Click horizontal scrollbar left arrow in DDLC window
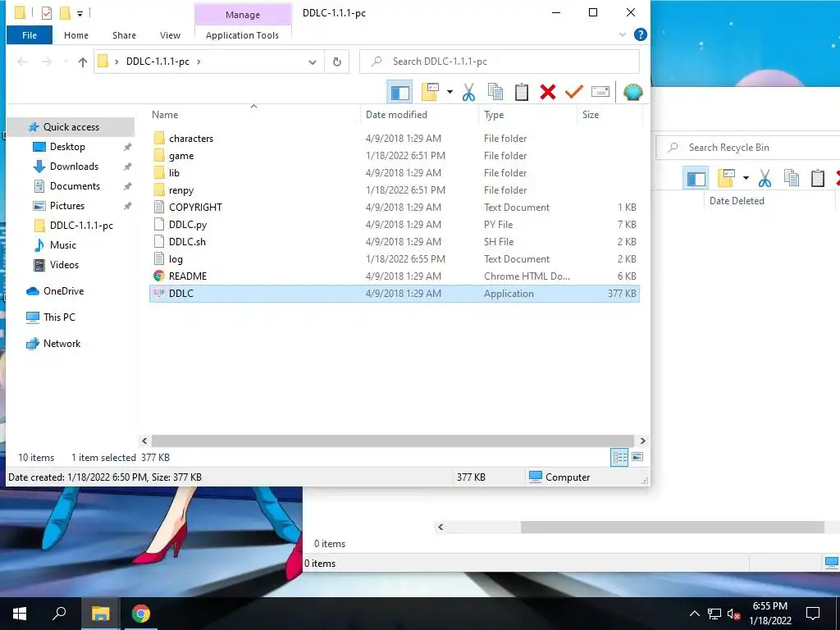 point(144,441)
